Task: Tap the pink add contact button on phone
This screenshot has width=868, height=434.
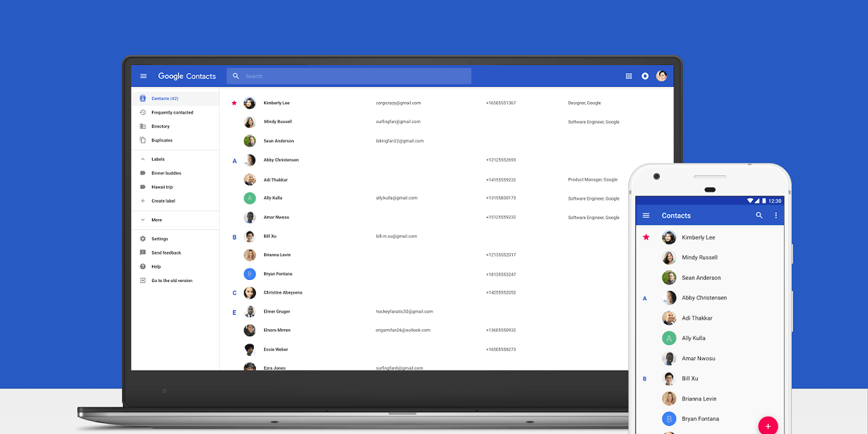Action: pos(768,427)
